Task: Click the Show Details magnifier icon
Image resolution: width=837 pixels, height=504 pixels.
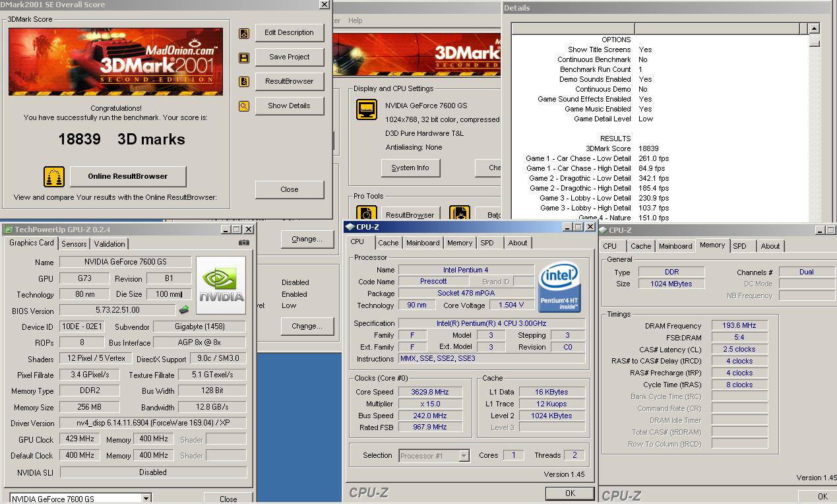Action: (x=244, y=106)
